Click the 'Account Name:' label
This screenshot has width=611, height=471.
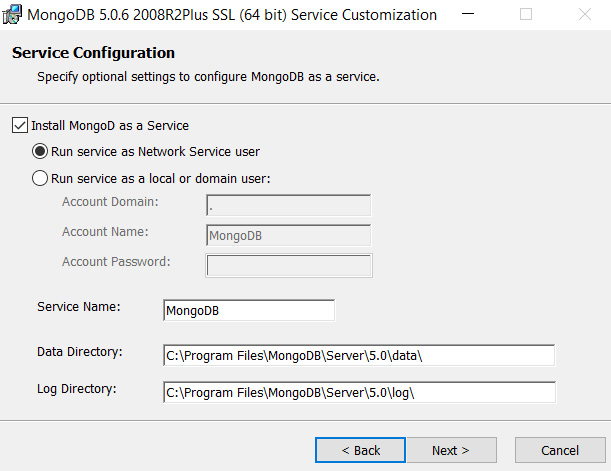pos(105,232)
